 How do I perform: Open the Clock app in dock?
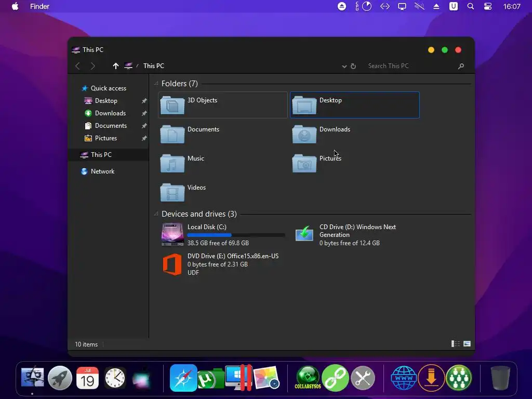tap(115, 378)
